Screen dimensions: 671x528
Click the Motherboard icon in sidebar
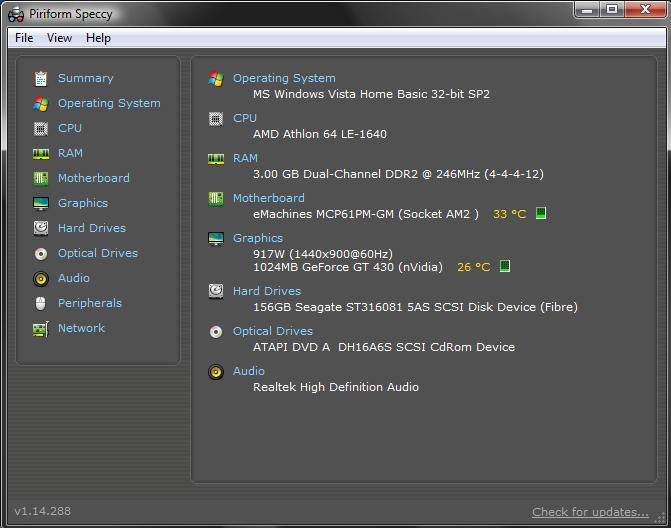pyautogui.click(x=41, y=178)
